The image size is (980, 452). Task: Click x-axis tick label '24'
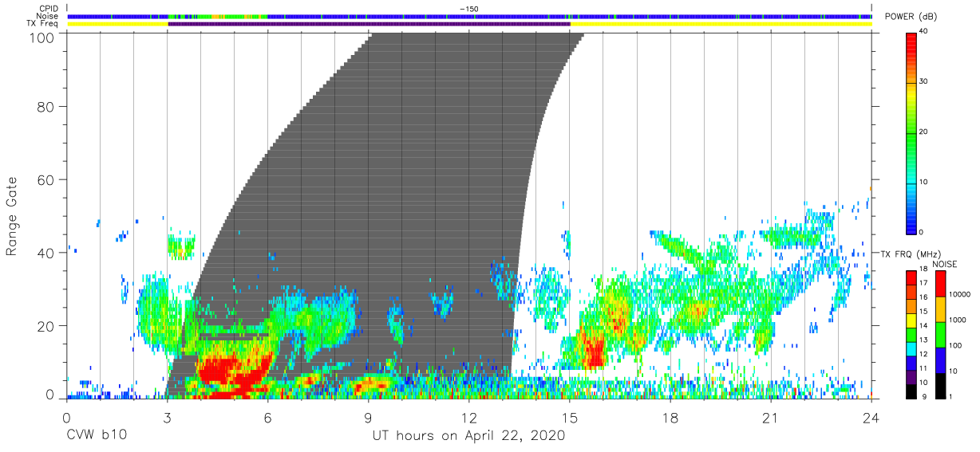click(x=871, y=419)
